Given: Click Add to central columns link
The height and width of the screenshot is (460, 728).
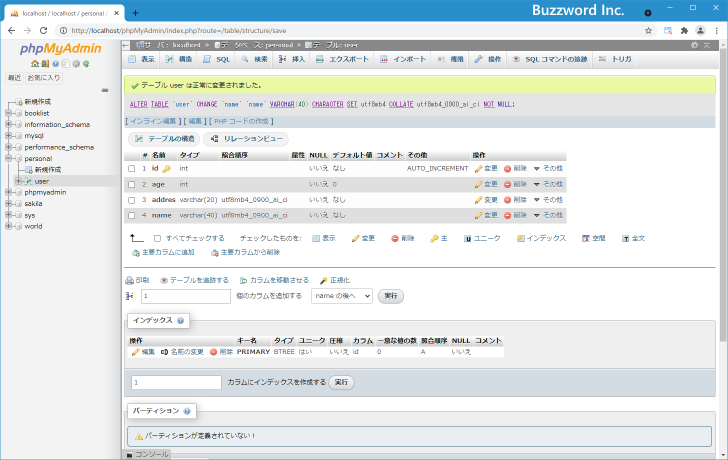Looking at the screenshot, I should click(x=163, y=253).
